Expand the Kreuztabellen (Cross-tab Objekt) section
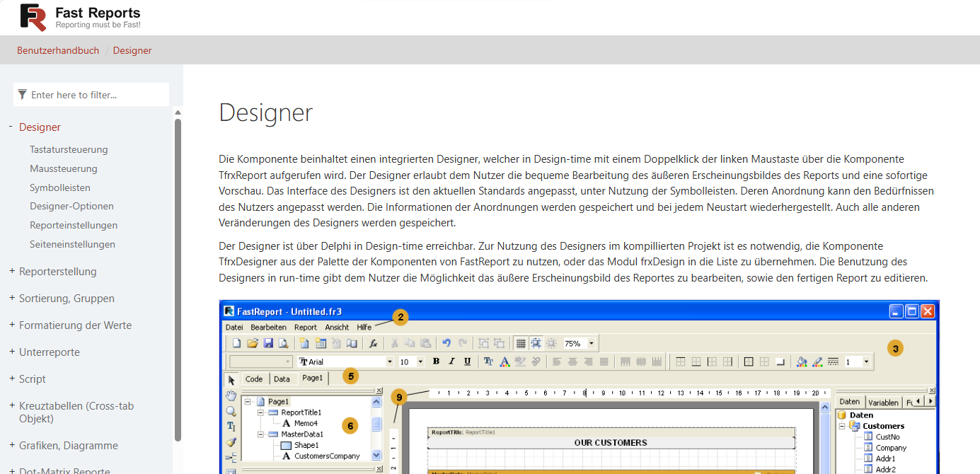Screen dimensions: 980x474 pos(11,405)
